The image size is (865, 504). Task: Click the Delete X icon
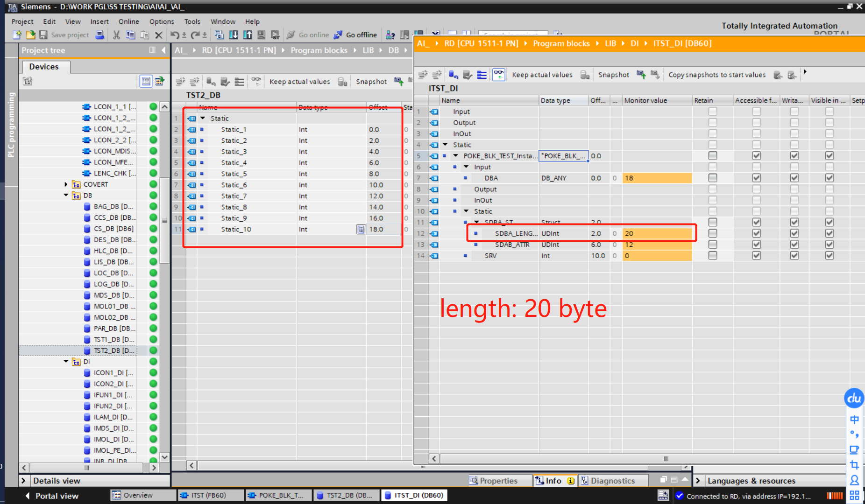point(159,35)
